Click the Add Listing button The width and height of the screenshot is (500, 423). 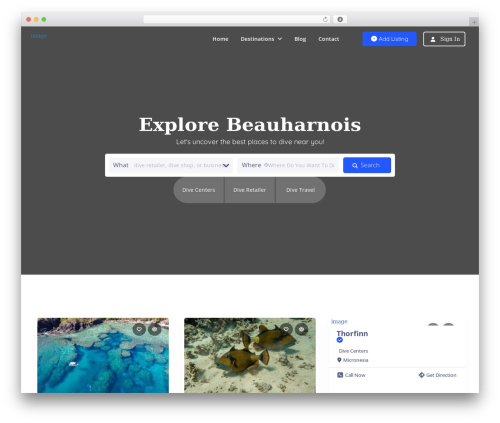(x=389, y=39)
